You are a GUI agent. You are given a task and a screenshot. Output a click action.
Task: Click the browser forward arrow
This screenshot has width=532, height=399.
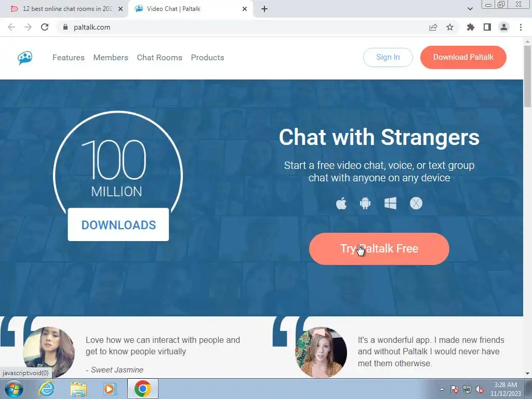click(x=28, y=27)
